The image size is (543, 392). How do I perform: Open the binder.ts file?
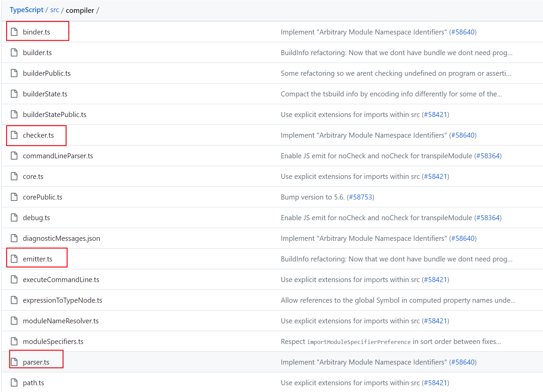click(37, 32)
